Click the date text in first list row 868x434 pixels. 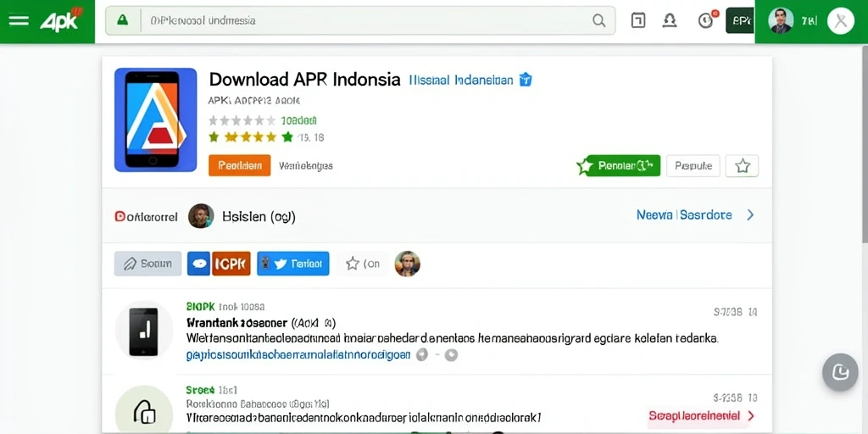click(x=735, y=312)
